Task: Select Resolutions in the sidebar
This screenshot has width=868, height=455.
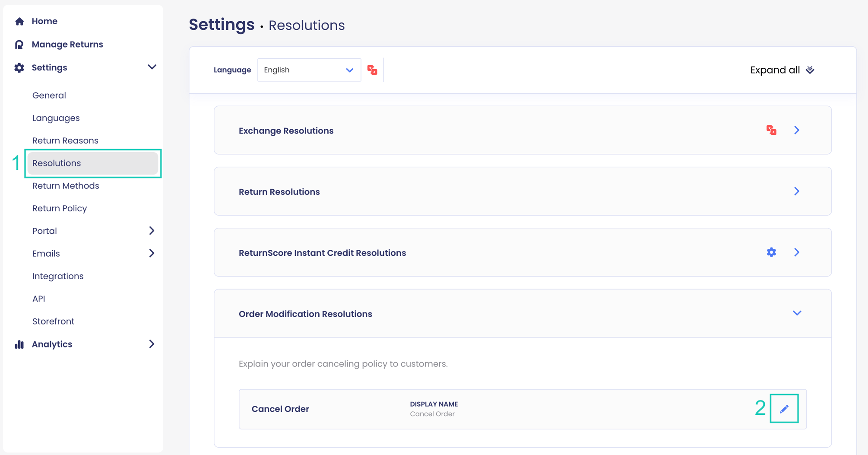Action: 93,163
